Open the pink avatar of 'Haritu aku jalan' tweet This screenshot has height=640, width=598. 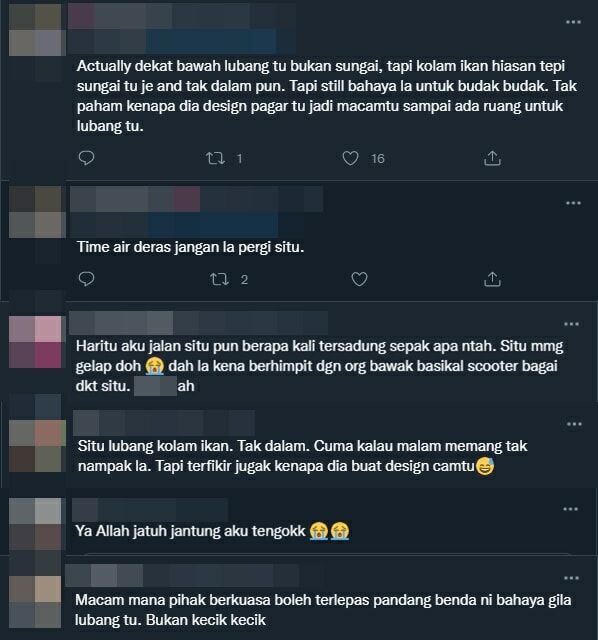[x=35, y=342]
